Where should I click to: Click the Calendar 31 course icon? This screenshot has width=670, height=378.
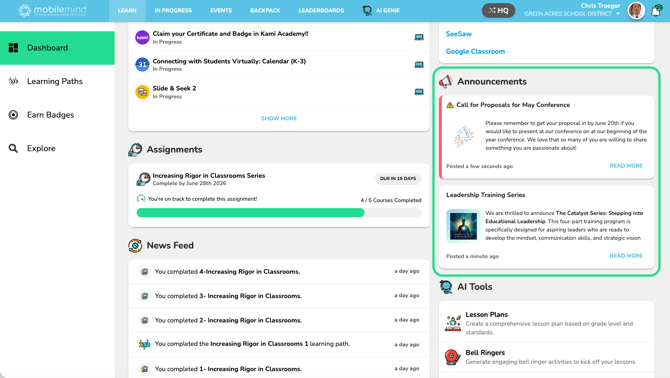tap(142, 64)
